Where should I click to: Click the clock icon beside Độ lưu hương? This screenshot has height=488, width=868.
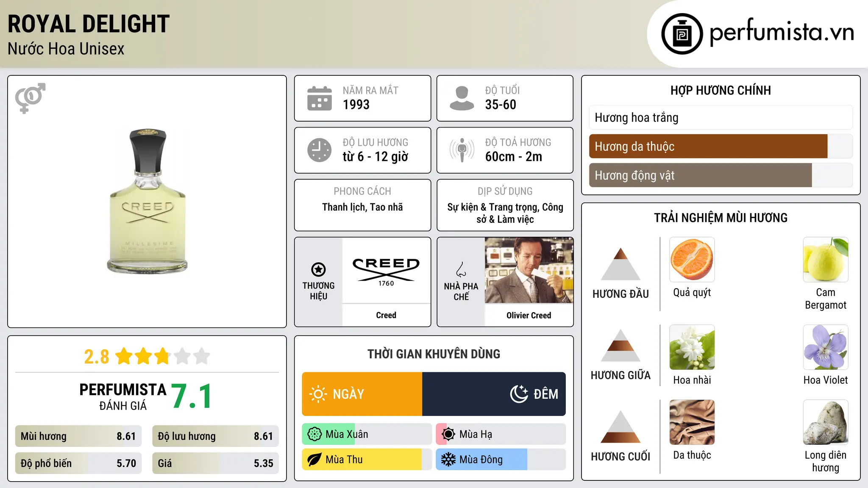point(320,150)
